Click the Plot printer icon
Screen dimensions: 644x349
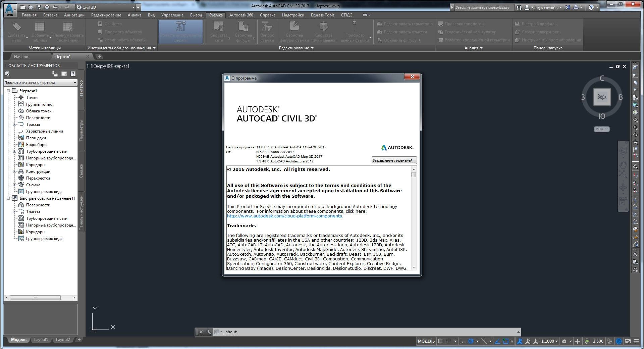47,7
